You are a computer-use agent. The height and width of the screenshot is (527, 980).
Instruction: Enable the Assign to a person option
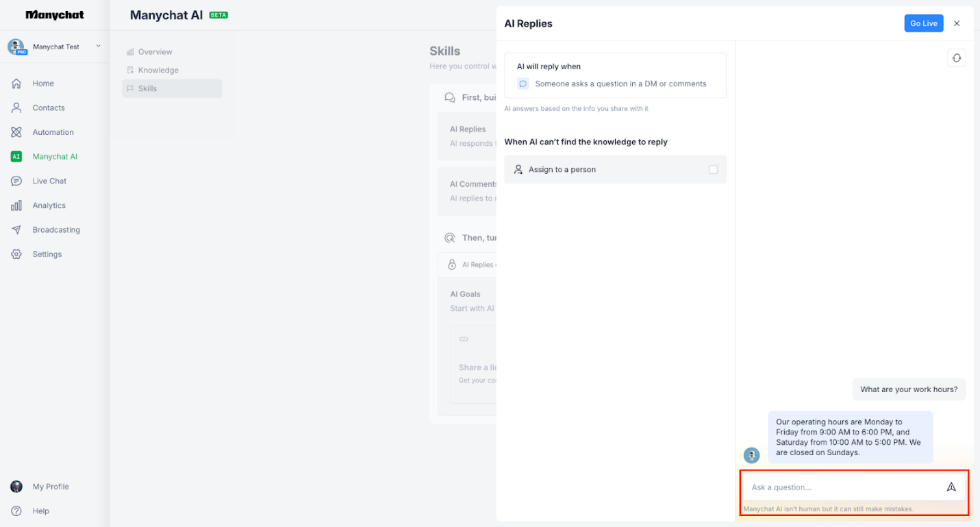pyautogui.click(x=714, y=169)
